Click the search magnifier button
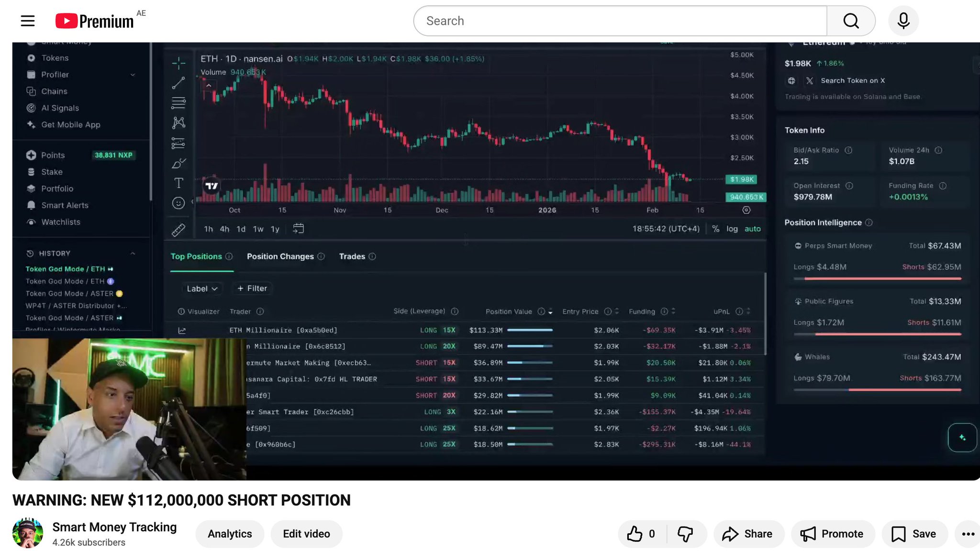 (x=851, y=21)
